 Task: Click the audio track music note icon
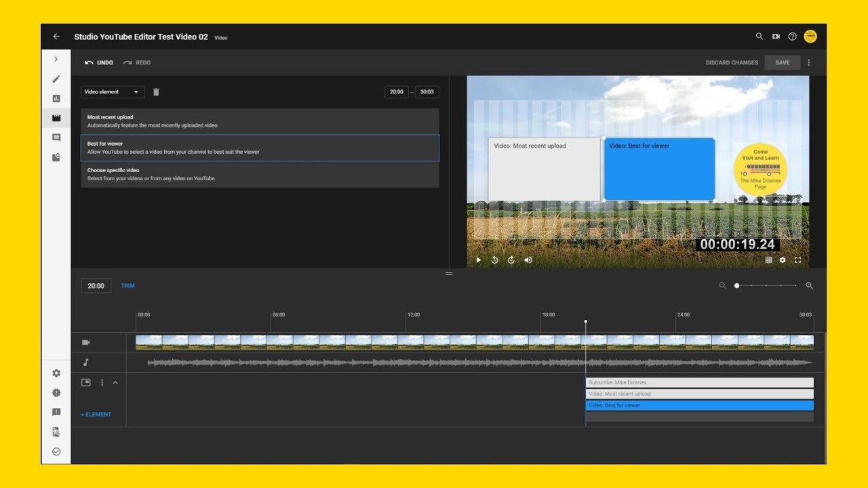pos(86,363)
